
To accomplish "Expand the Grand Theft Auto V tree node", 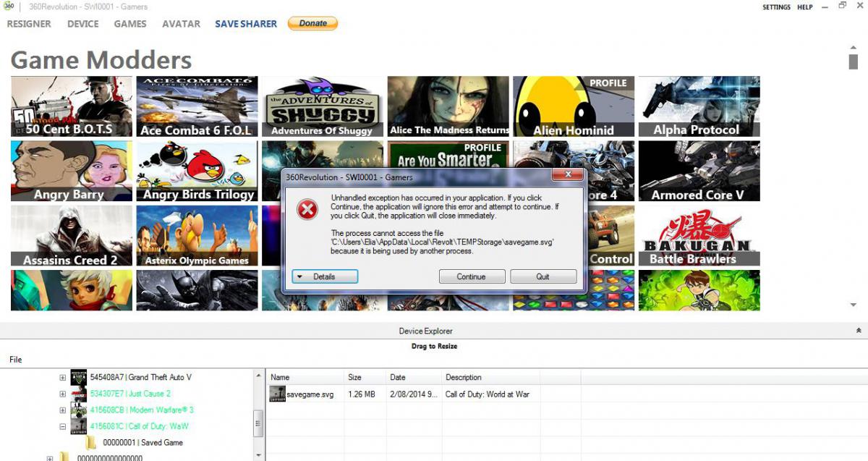I will [63, 377].
